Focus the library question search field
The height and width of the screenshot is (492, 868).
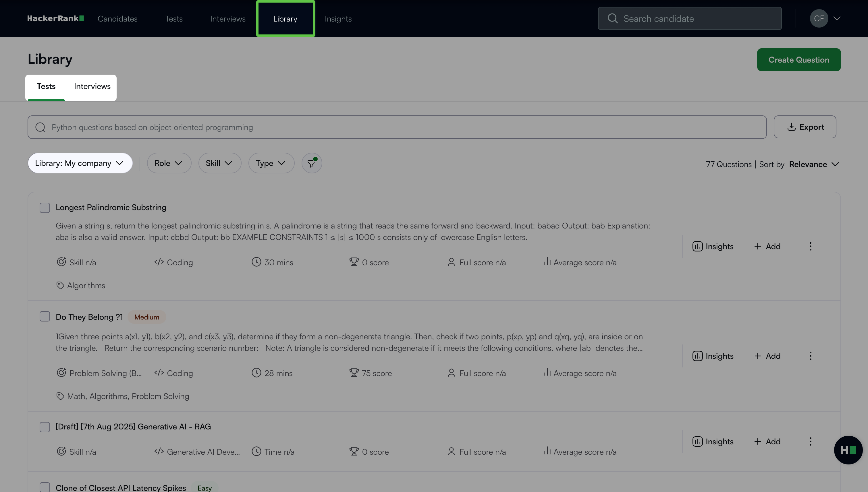click(x=397, y=127)
